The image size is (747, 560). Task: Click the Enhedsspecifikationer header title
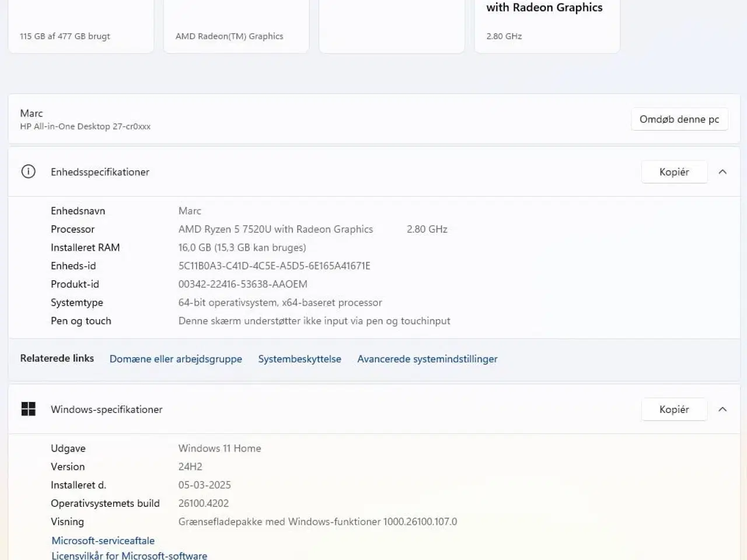point(100,171)
